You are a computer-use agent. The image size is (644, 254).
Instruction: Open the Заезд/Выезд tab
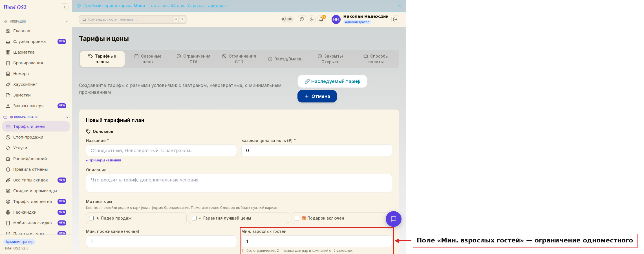click(x=285, y=59)
